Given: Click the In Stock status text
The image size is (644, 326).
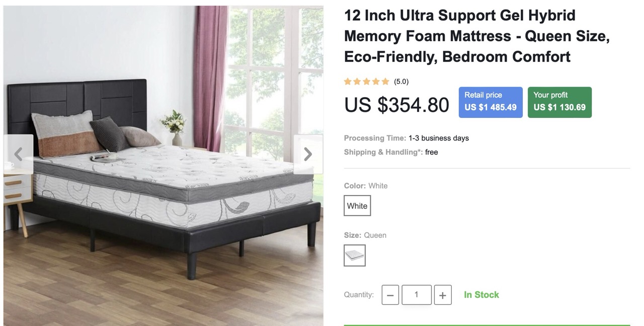Looking at the screenshot, I should pos(481,295).
